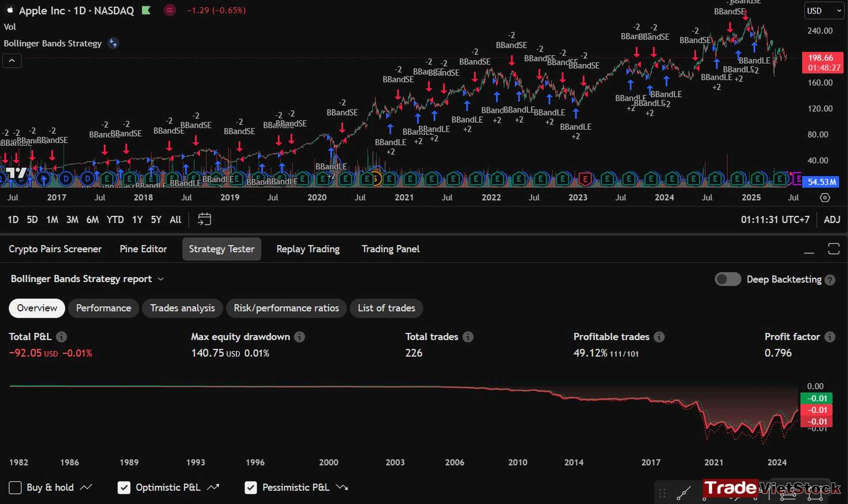This screenshot has height=504, width=848.
Task: Set chart range to 1Y
Action: 137,220
